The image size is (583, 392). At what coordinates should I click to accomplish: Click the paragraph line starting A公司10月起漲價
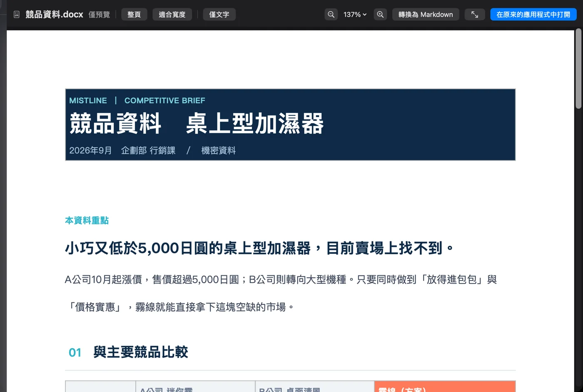(281, 280)
